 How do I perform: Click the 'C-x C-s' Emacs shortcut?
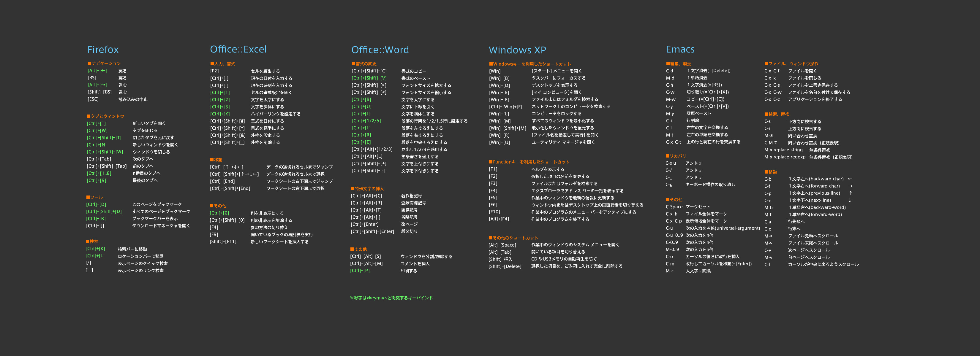[772, 85]
